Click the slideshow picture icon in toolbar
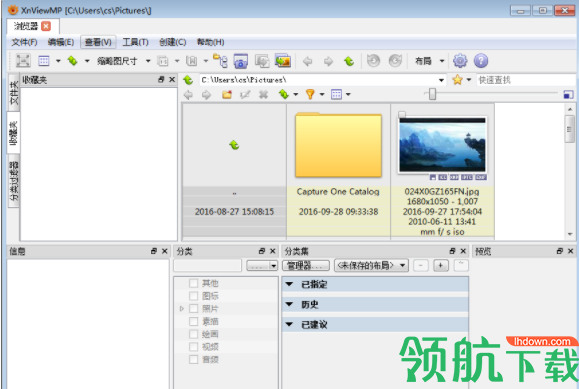 pyautogui.click(x=283, y=61)
